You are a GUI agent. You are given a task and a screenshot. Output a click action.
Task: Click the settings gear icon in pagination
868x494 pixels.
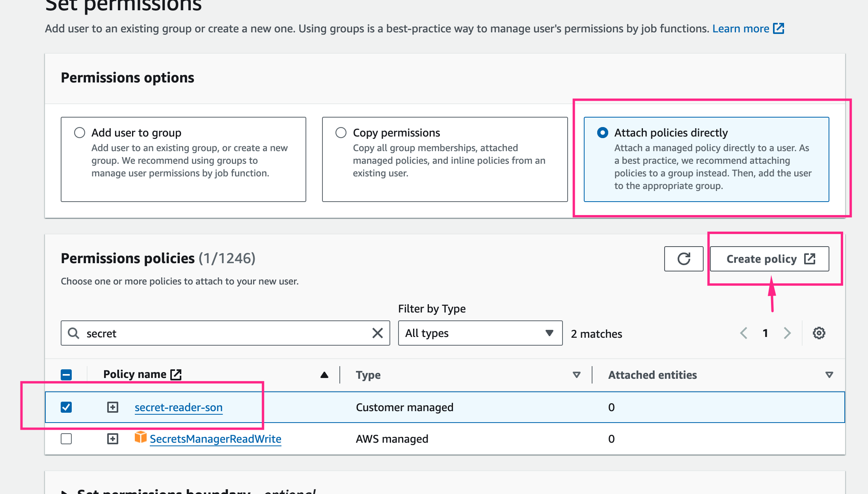pos(819,333)
